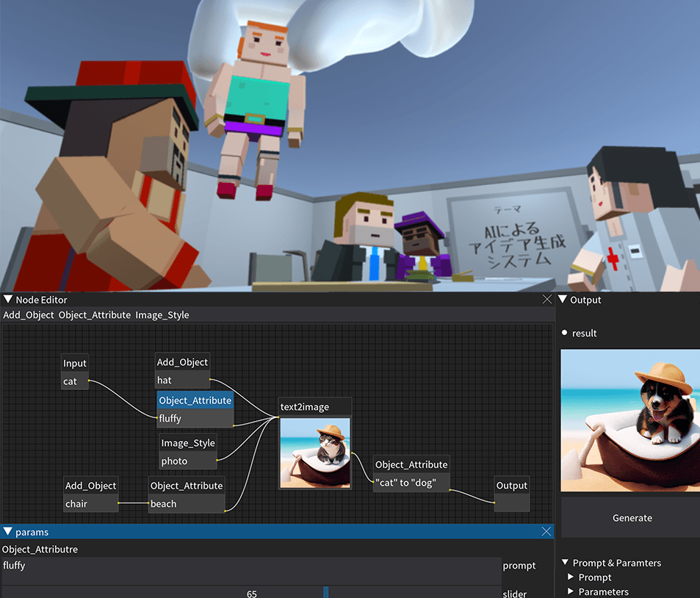Open the Add_Object menu

click(28, 314)
